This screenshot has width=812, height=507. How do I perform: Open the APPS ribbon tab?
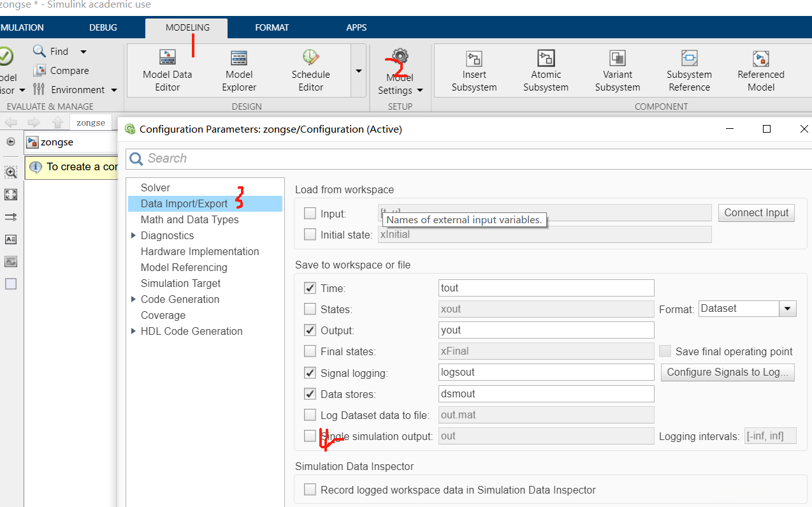356,27
